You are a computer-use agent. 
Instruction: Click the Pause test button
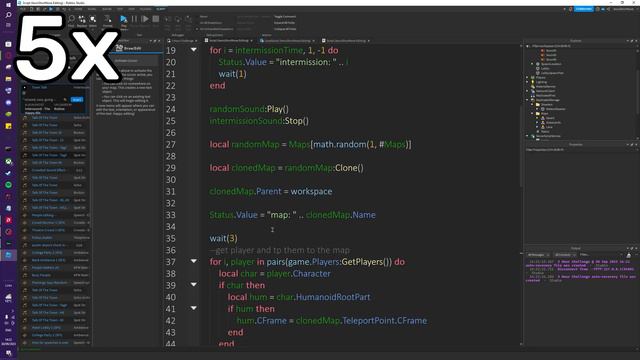pos(134,19)
